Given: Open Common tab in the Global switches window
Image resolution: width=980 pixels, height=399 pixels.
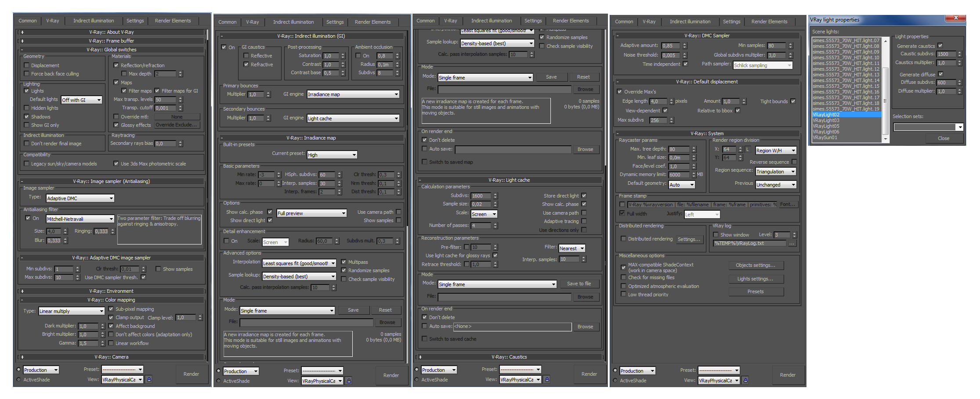Looking at the screenshot, I should point(28,21).
